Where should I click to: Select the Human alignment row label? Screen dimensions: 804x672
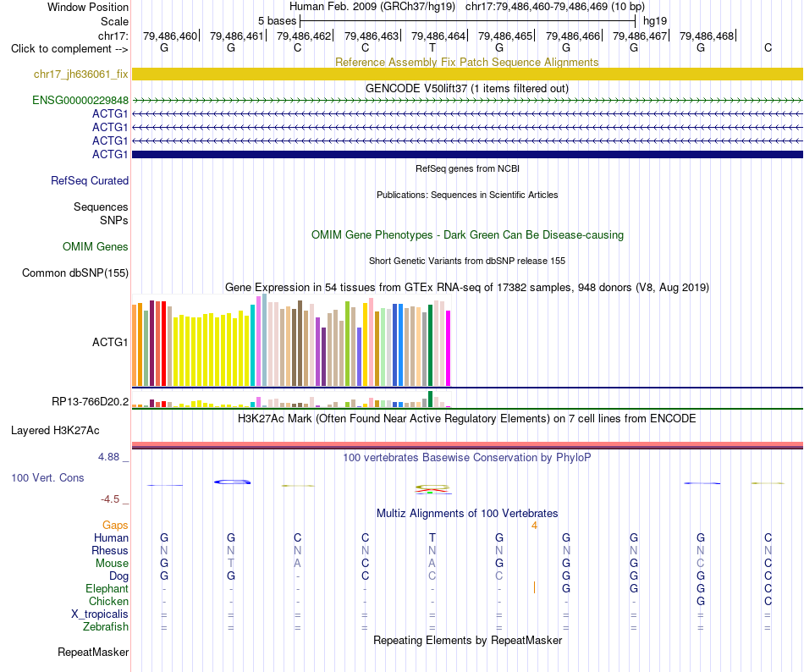[111, 537]
